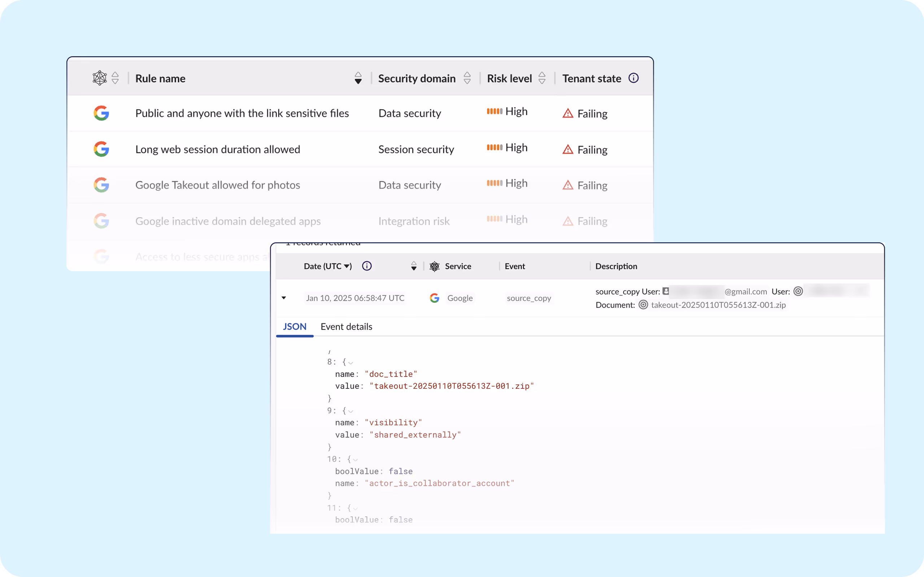Sort rules by Rule name
This screenshot has height=577, width=924.
coord(358,78)
